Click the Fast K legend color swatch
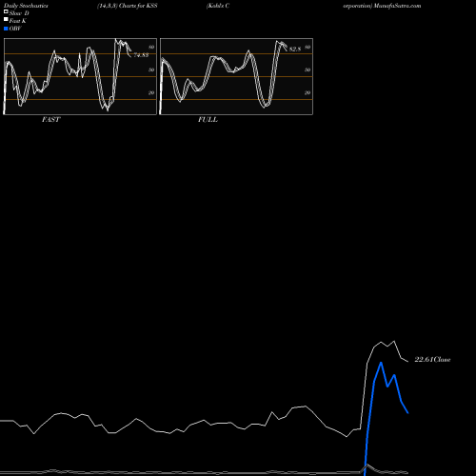The width and height of the screenshot is (476, 476). click(x=6, y=20)
